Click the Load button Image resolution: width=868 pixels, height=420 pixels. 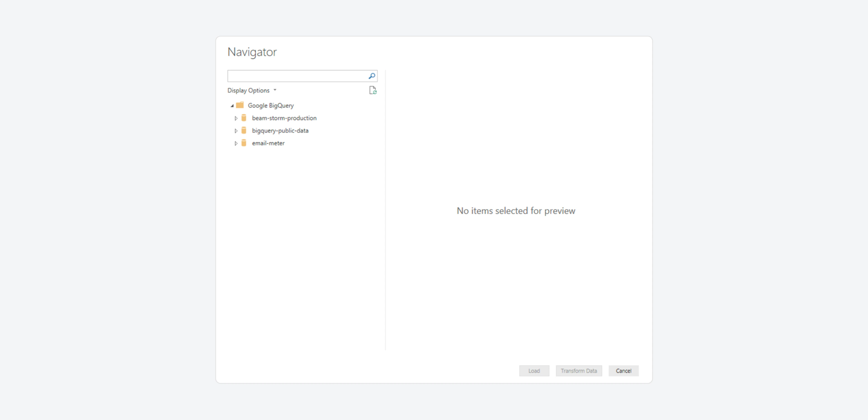[534, 371]
